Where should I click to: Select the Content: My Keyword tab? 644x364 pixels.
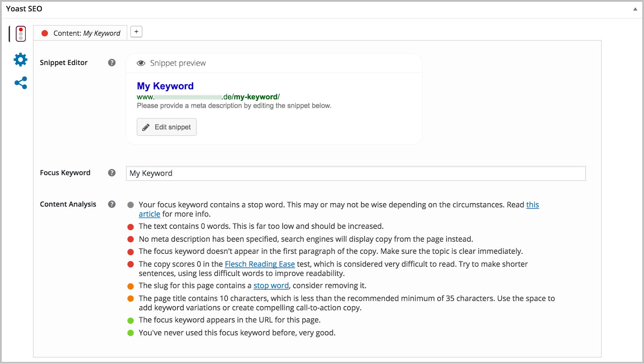[x=80, y=33]
